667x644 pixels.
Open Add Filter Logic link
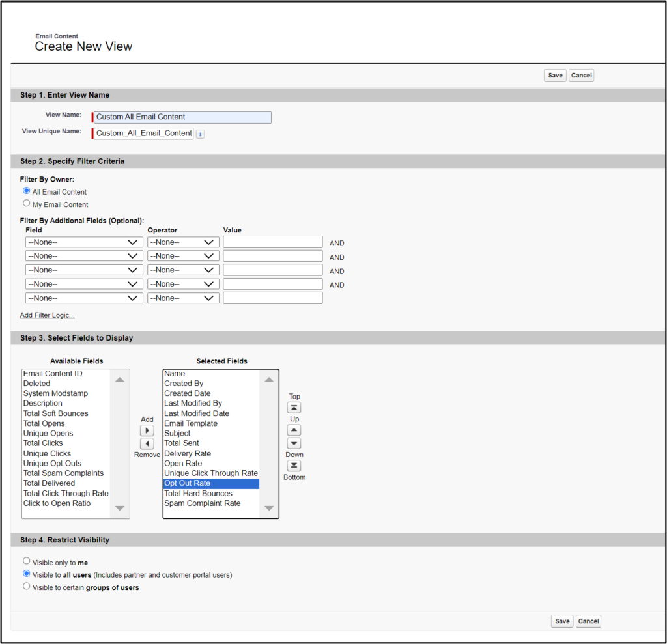(47, 315)
